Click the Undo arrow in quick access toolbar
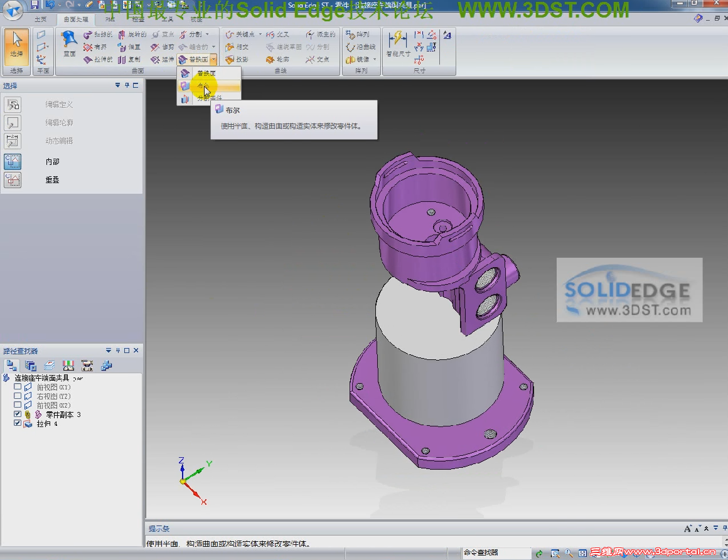 pos(50,5)
